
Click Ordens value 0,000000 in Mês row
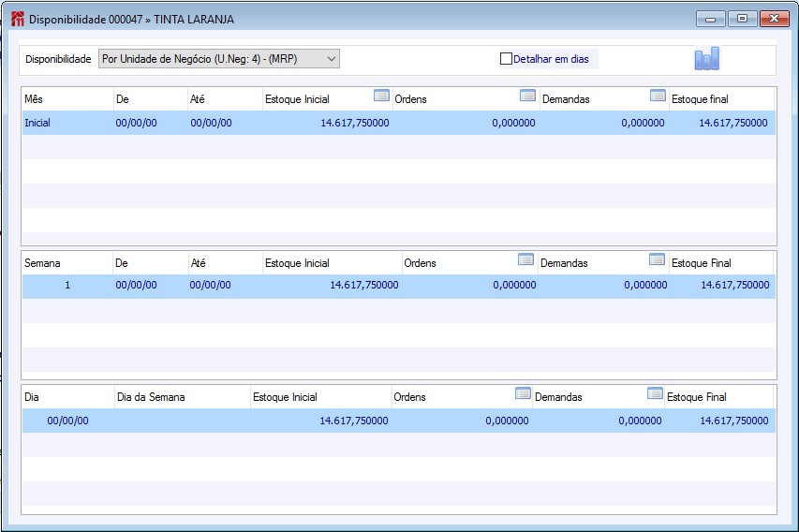513,123
